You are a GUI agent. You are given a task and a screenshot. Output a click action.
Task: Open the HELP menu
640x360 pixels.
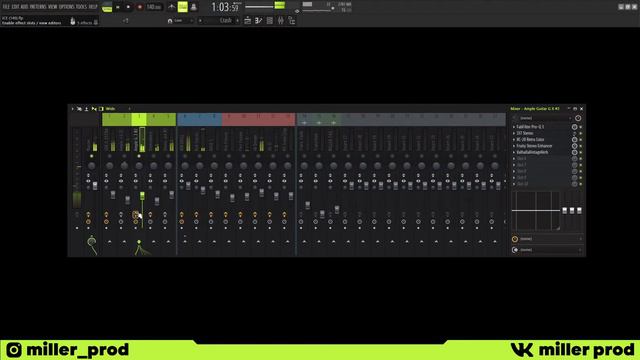93,7
